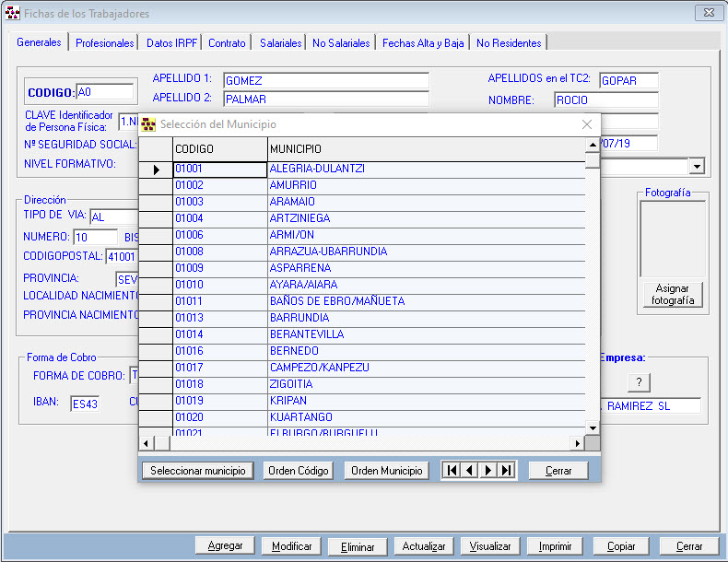Close the Selección del Municipio dialog

pos(587,124)
